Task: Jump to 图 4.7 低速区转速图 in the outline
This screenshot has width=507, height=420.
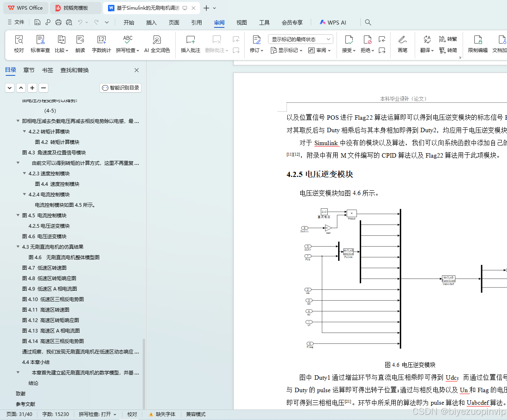Action: click(44, 268)
